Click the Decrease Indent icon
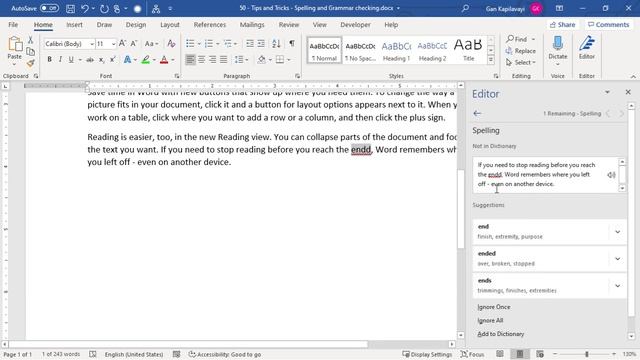The width and height of the screenshot is (640, 360). 250,43
